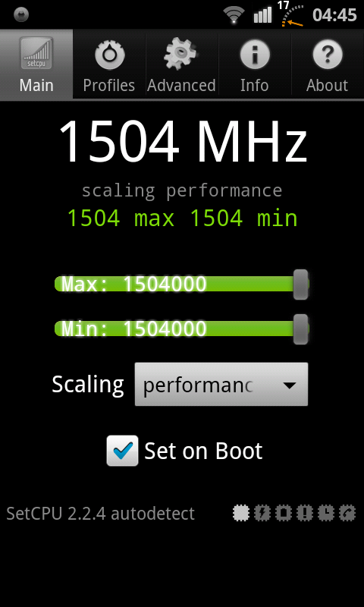364x607 pixels.
Task: Click the lightning bolt charging profile icon
Action: pos(262,514)
